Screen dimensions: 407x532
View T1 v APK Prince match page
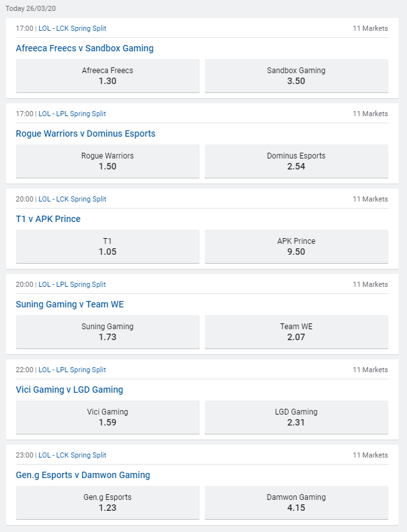coord(48,219)
